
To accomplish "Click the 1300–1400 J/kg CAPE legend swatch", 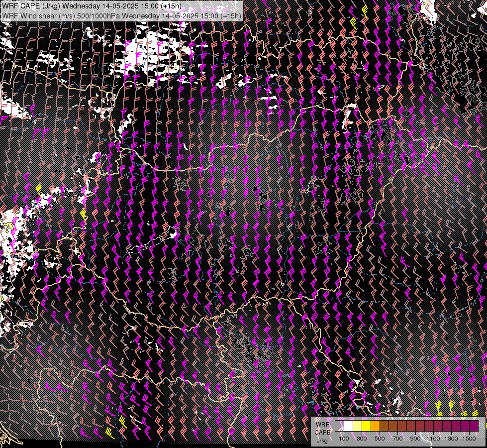I will point(457,426).
